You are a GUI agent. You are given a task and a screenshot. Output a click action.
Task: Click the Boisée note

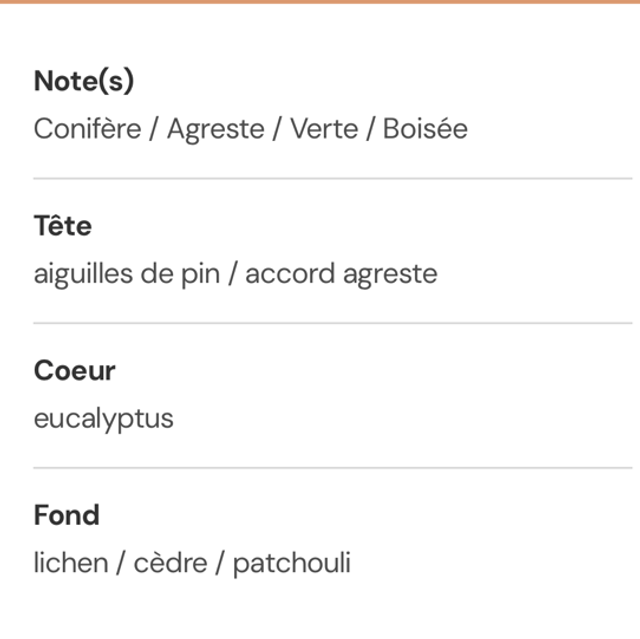click(x=425, y=129)
